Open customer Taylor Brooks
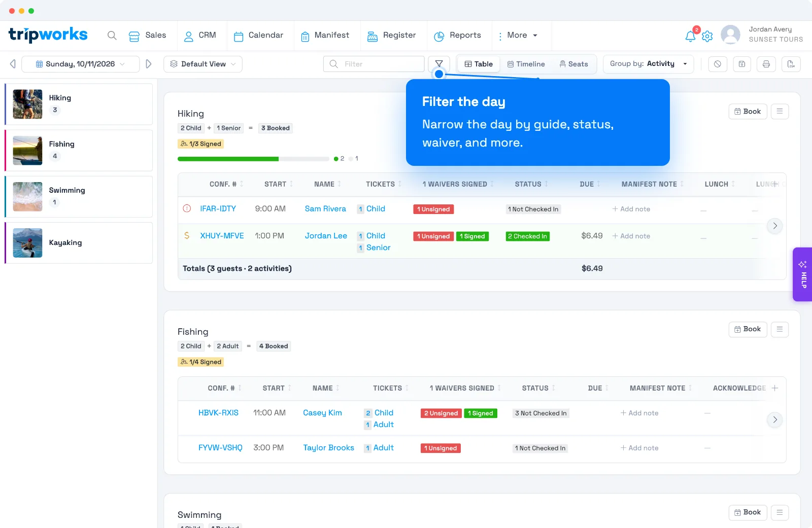The width and height of the screenshot is (812, 528). 329,448
